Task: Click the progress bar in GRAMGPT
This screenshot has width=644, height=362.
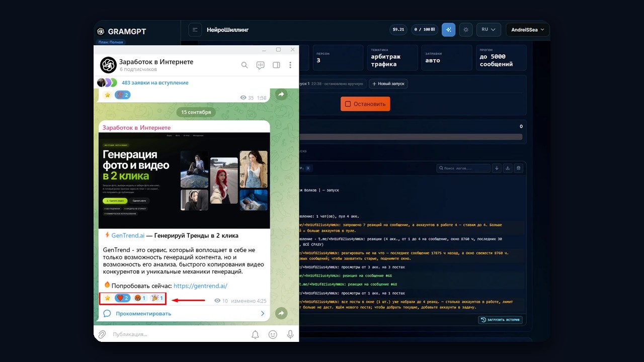Action: 411,137
